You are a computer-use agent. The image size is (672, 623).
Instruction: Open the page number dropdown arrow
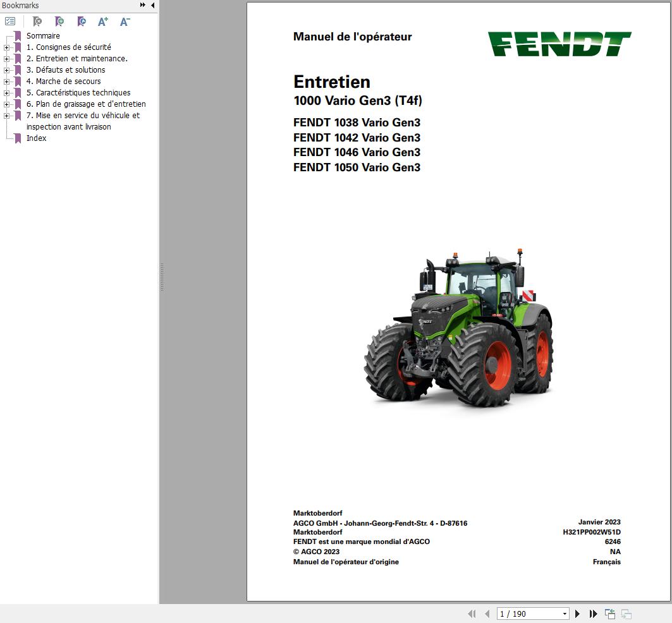click(565, 614)
